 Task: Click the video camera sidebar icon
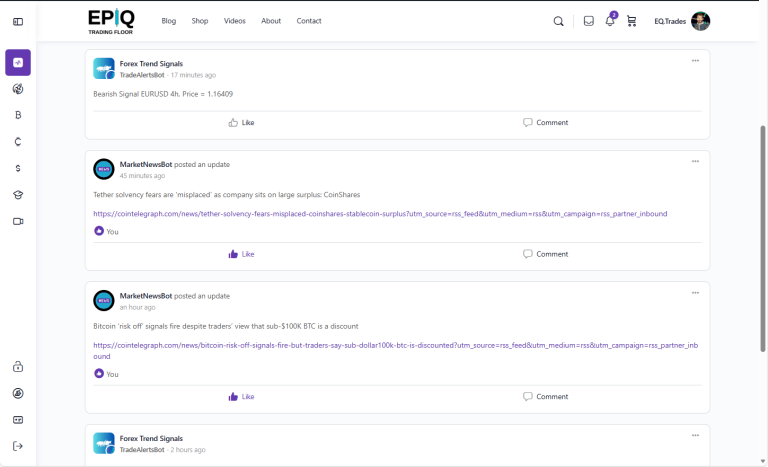[x=18, y=221]
